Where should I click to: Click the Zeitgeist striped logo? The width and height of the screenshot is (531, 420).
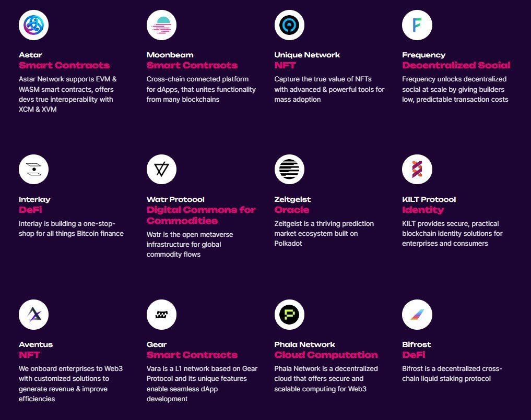[289, 170]
